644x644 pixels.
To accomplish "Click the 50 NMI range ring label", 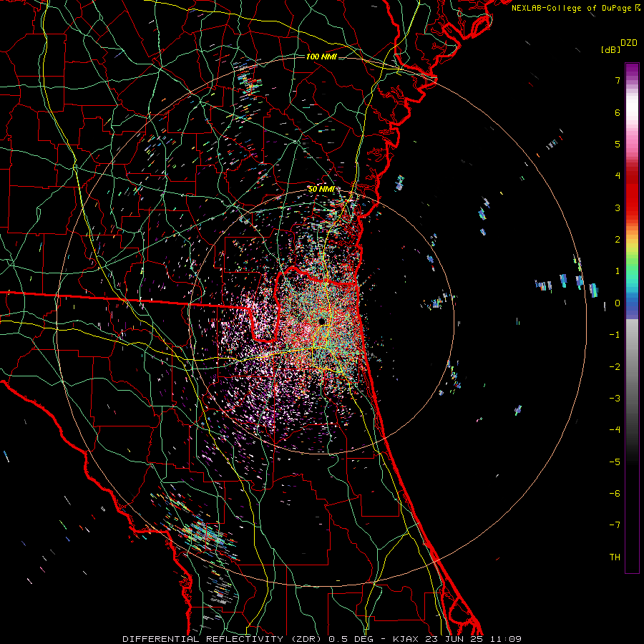I will (x=321, y=190).
